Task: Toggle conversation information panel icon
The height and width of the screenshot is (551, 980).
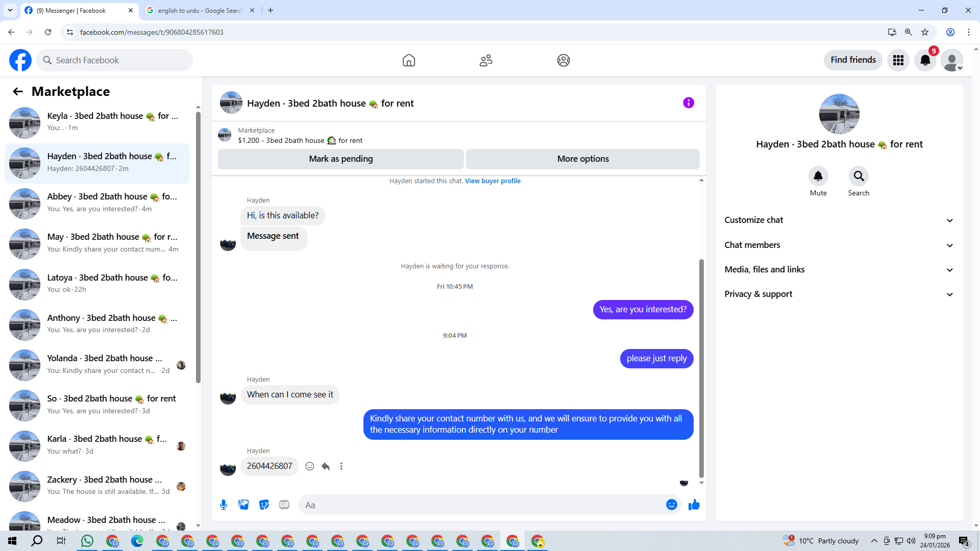Action: pos(689,103)
